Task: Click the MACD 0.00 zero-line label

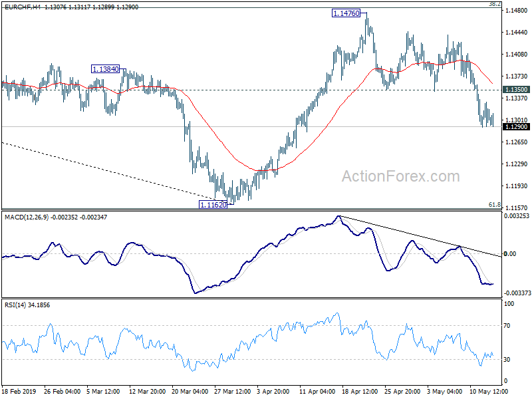Action: (x=510, y=254)
